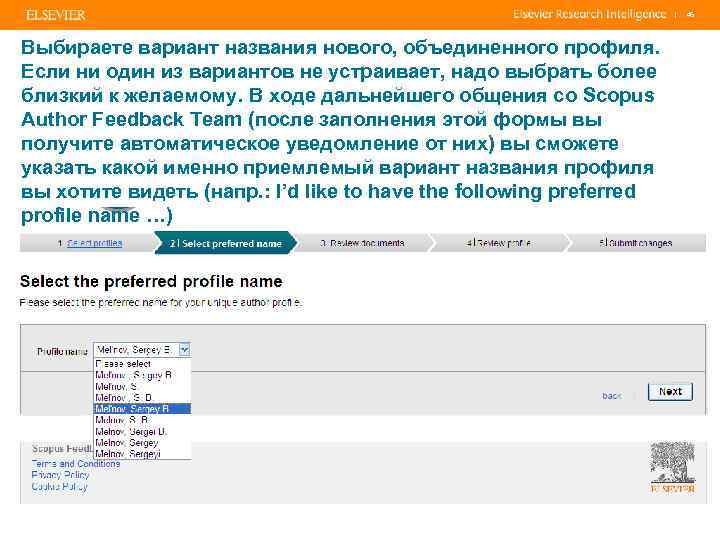Image resolution: width=720 pixels, height=540 pixels.
Task: Go back using the 'back' link
Action: click(612, 396)
